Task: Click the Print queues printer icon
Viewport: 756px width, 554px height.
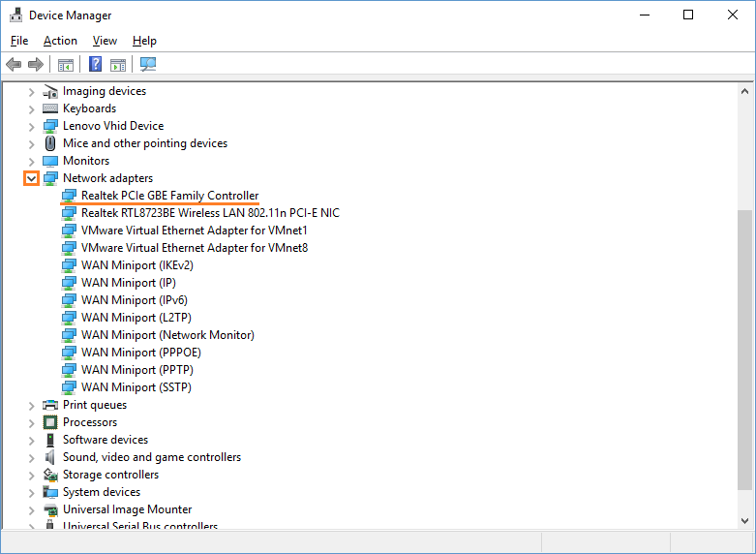Action: [x=50, y=405]
